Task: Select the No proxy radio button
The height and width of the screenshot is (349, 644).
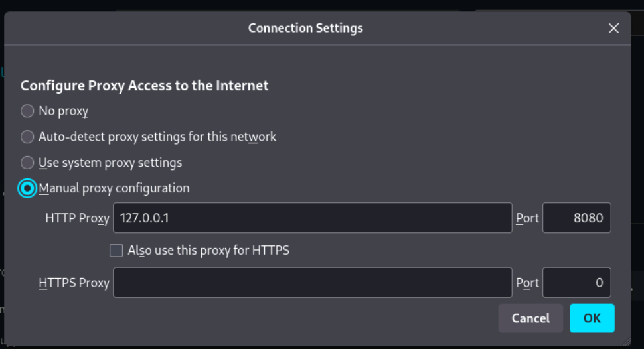Action: tap(27, 111)
